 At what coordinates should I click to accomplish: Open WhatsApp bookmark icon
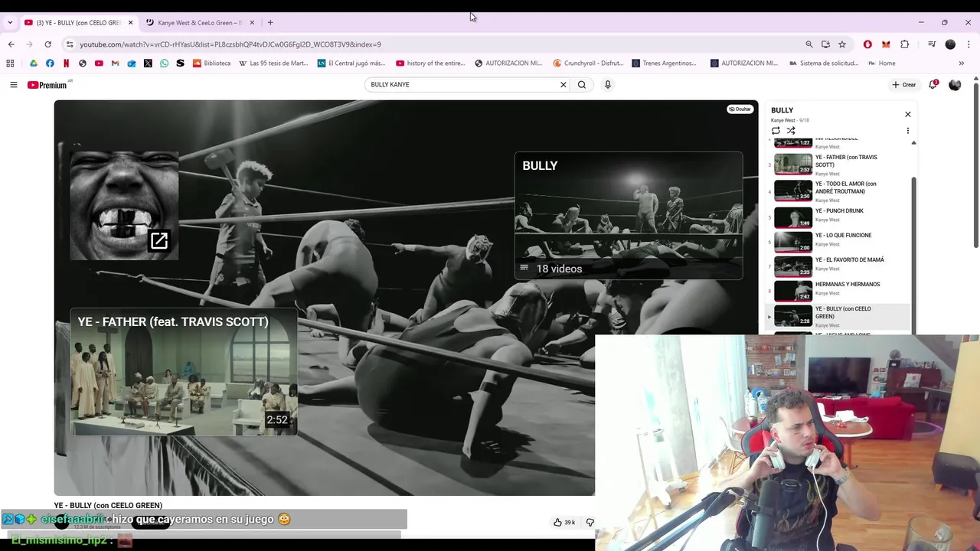click(164, 64)
